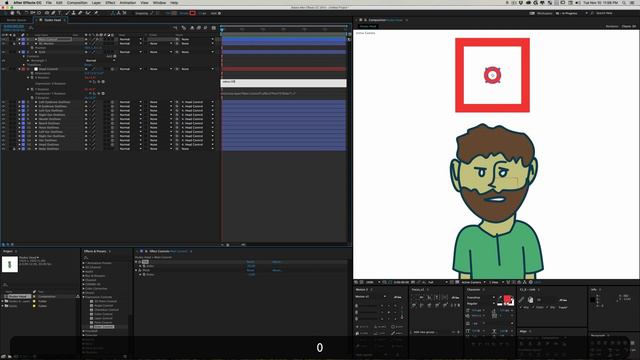This screenshot has width=640, height=360.
Task: Collapse the Y Rotation property arrow
Action: (28, 89)
